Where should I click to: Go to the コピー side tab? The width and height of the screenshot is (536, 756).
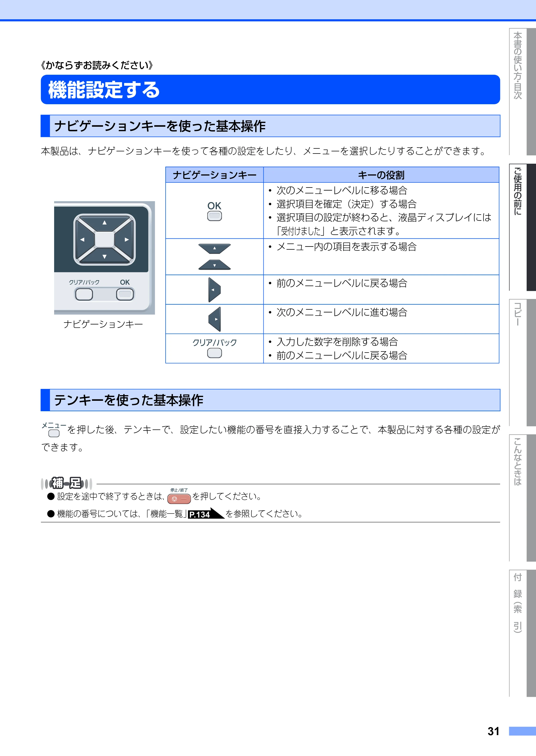coord(523,362)
